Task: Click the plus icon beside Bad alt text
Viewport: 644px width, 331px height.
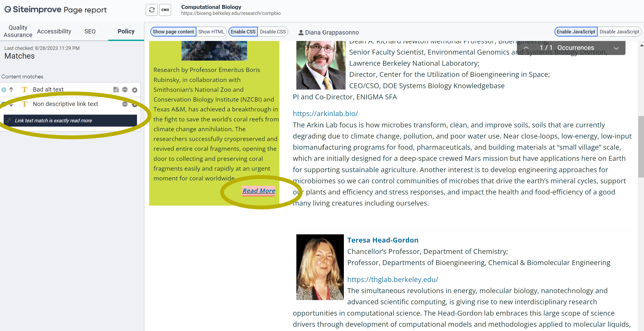Action: coord(4,90)
